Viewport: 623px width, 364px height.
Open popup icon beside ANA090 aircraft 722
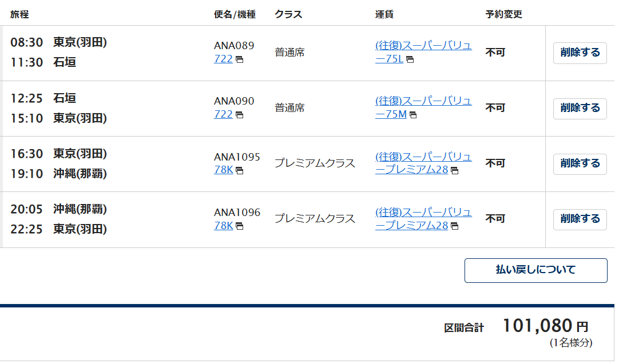pyautogui.click(x=239, y=115)
